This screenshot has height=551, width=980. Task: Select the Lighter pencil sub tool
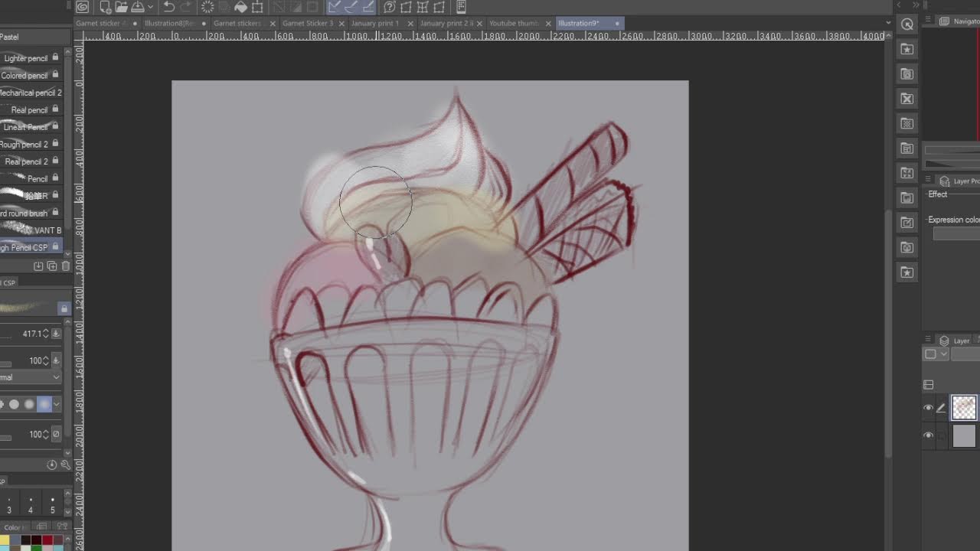pyautogui.click(x=31, y=58)
